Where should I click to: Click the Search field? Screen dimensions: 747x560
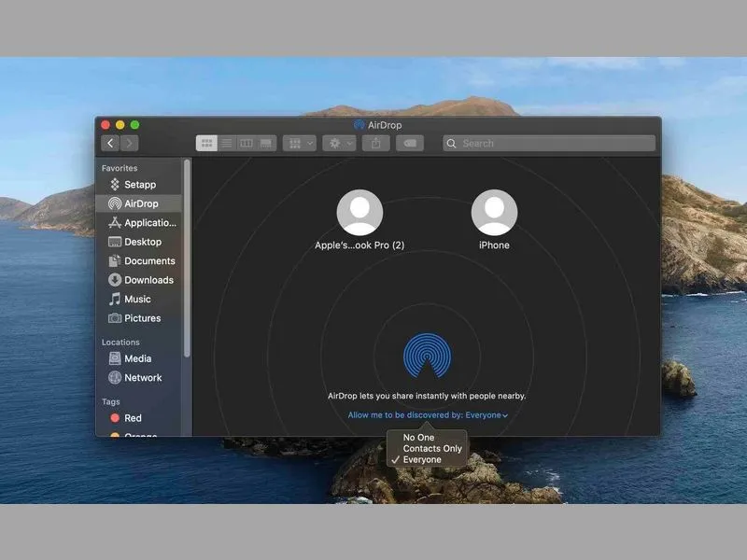point(549,143)
